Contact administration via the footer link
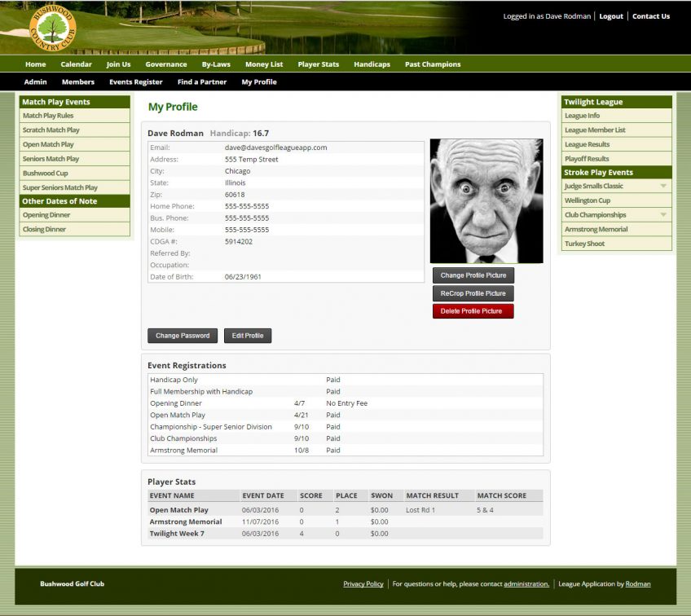 [526, 583]
